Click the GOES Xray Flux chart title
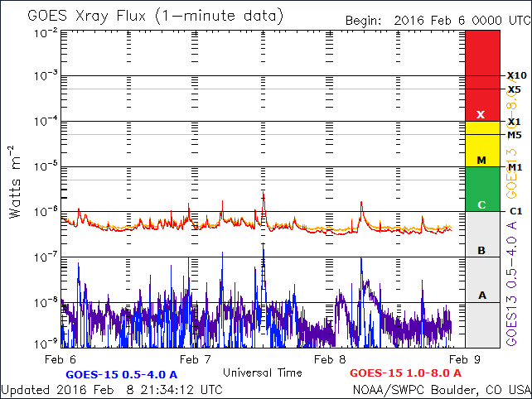This screenshot has width=532, height=399. pyautogui.click(x=155, y=16)
